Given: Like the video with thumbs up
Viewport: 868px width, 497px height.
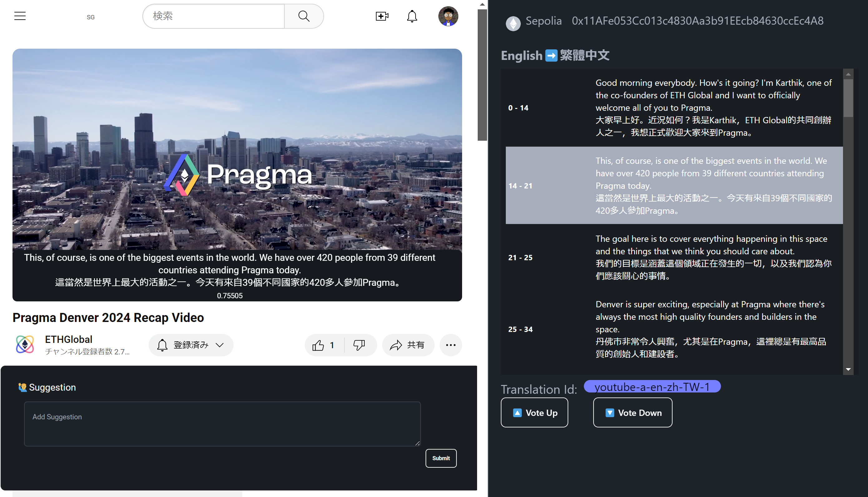Looking at the screenshot, I should (324, 345).
